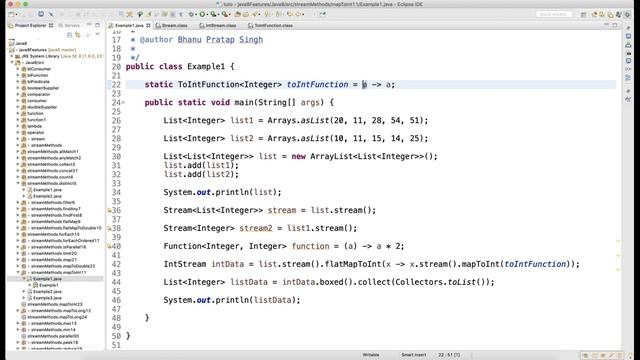Image resolution: width=640 pixels, height=360 pixels.
Task: Minimize the Project Explorer panel
Action: (x=89, y=25)
